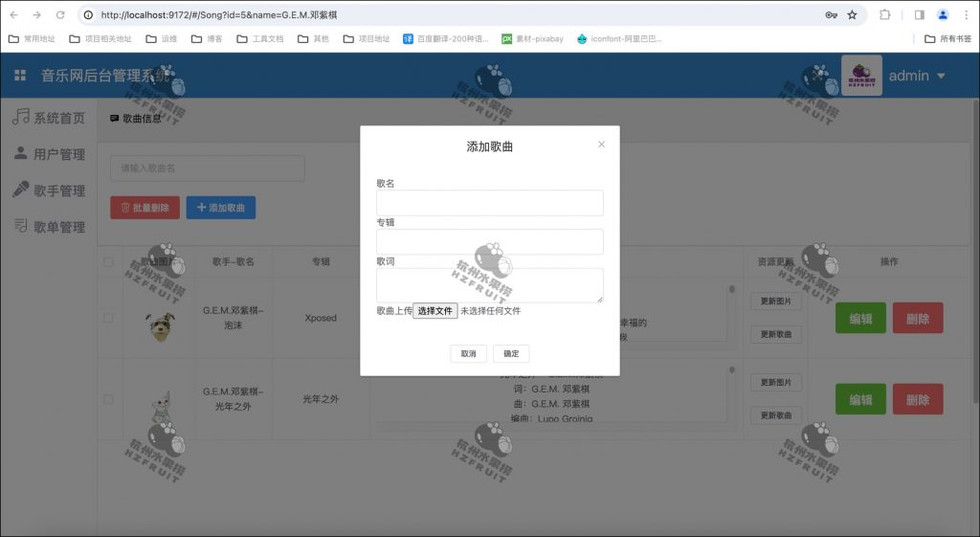Open the 工具文档 bookmark folder

click(260, 38)
